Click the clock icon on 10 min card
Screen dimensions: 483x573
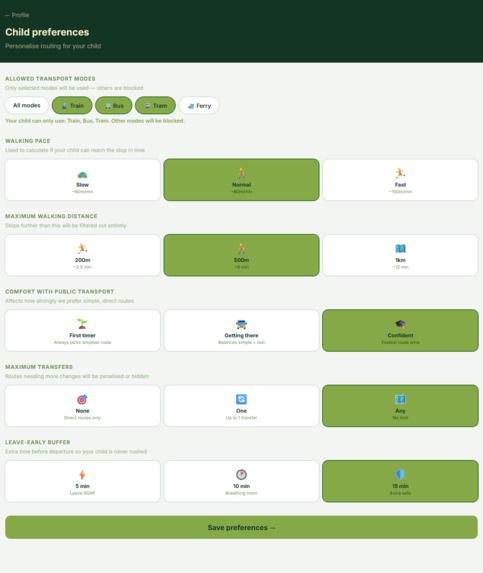242,474
